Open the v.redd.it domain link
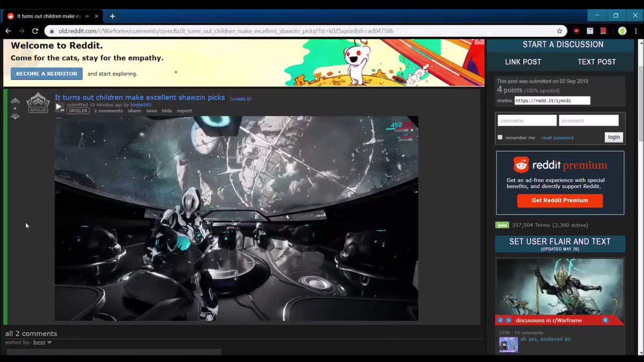The height and width of the screenshot is (362, 644). pyautogui.click(x=240, y=99)
